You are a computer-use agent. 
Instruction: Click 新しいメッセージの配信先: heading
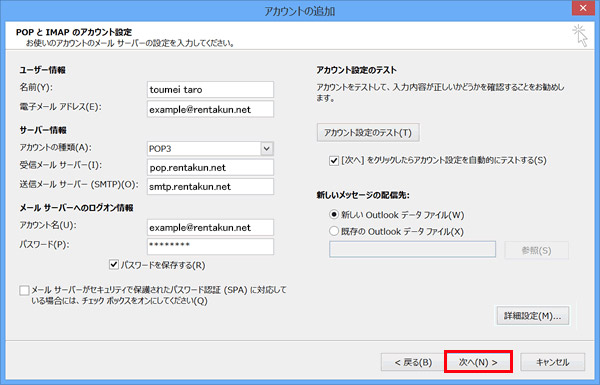point(363,195)
